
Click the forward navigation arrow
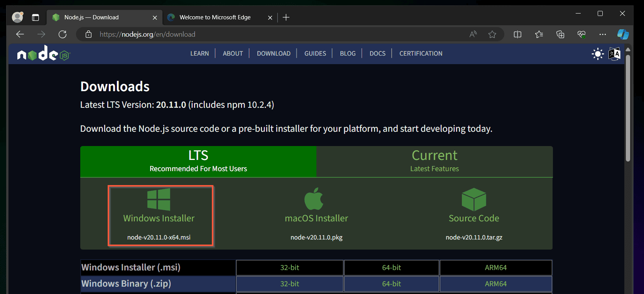point(41,34)
